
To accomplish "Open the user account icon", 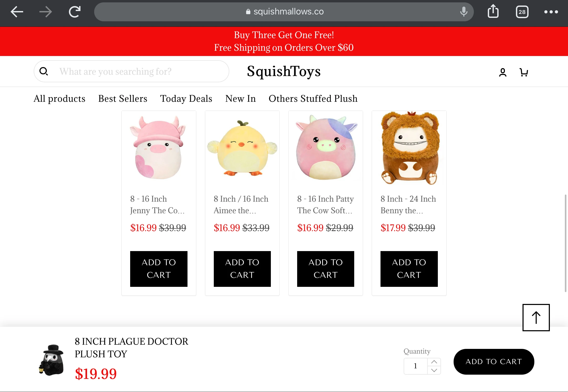I will (503, 72).
